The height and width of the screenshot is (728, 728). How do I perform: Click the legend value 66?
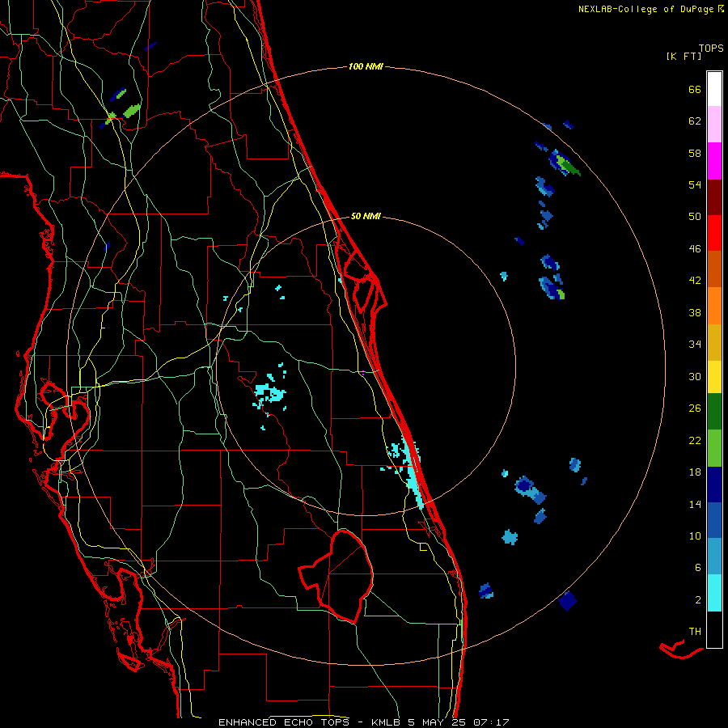click(x=695, y=89)
